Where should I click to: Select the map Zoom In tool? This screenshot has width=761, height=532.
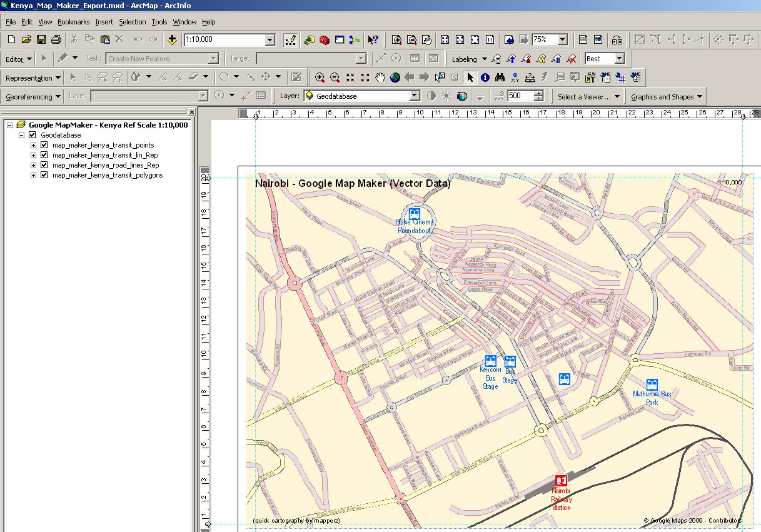(320, 78)
